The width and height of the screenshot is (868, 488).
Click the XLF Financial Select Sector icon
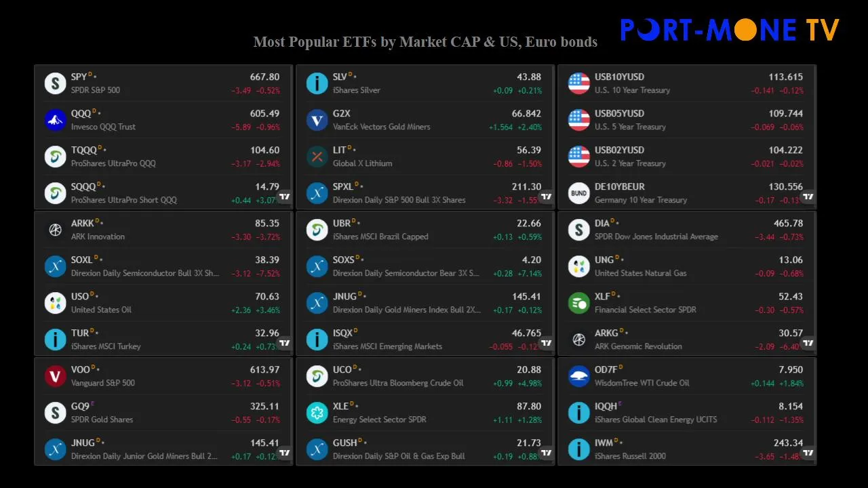tap(578, 303)
